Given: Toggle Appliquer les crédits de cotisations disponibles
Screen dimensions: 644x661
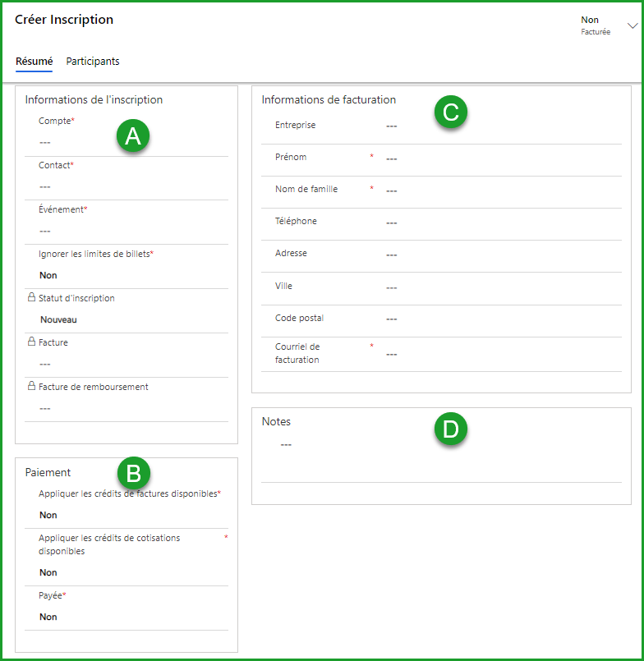Looking at the screenshot, I should pyautogui.click(x=48, y=573).
